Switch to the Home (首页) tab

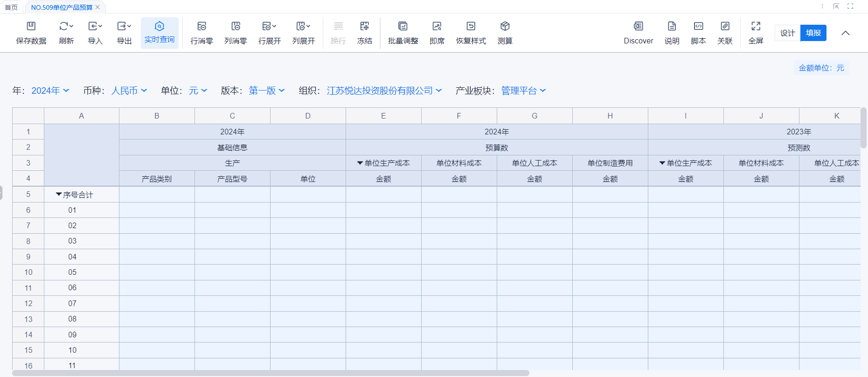coord(11,7)
